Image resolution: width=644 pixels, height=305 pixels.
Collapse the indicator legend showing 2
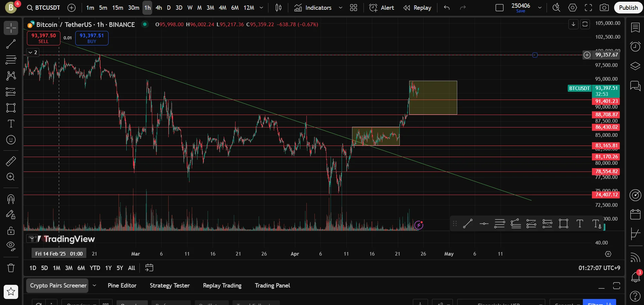click(33, 52)
